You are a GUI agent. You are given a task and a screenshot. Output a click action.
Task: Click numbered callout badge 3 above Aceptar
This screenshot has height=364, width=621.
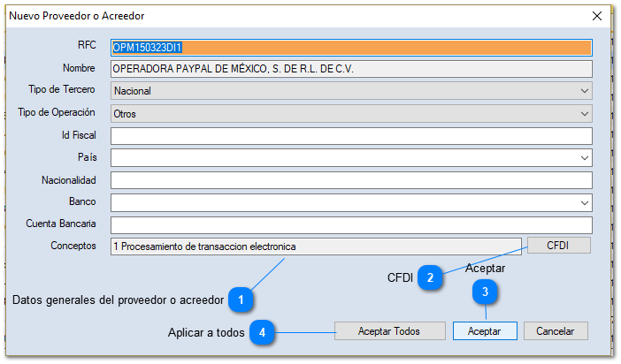[x=484, y=292]
